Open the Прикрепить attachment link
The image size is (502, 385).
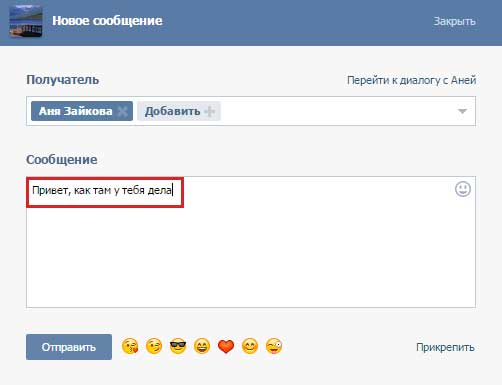tap(445, 347)
